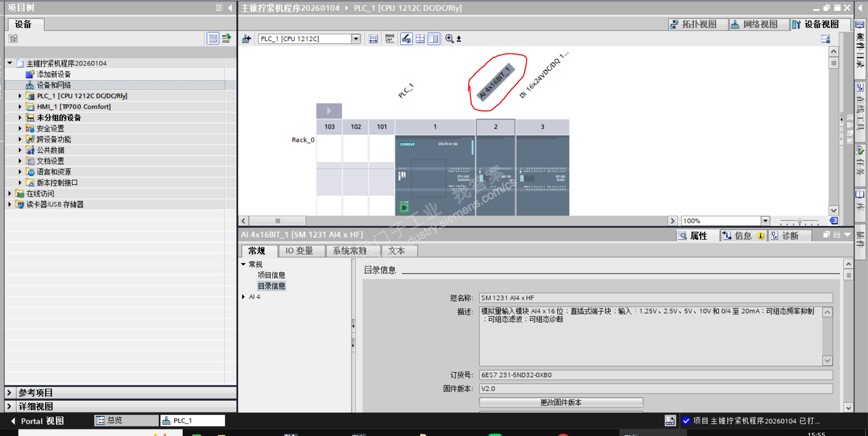
Task: Toggle the split editor horizontally icon
Action: coord(420,39)
